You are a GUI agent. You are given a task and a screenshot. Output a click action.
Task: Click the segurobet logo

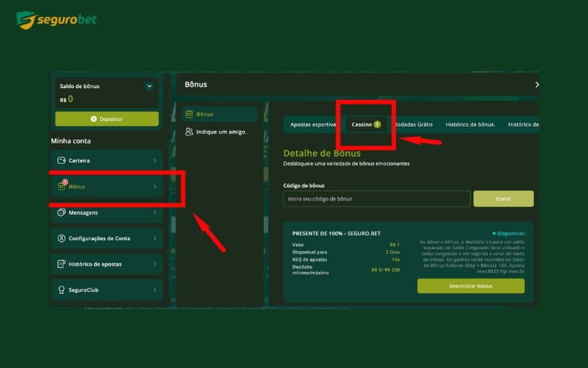(56, 20)
